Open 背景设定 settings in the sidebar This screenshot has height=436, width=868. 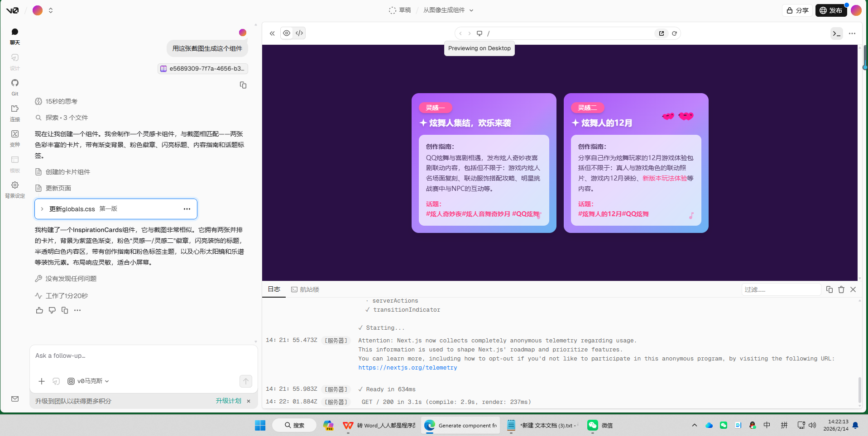tap(14, 188)
